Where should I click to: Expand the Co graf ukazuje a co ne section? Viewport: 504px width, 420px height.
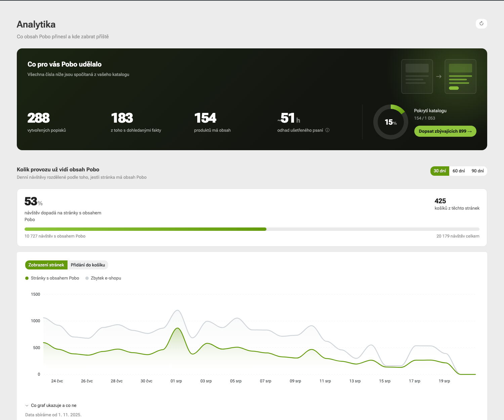pos(51,405)
